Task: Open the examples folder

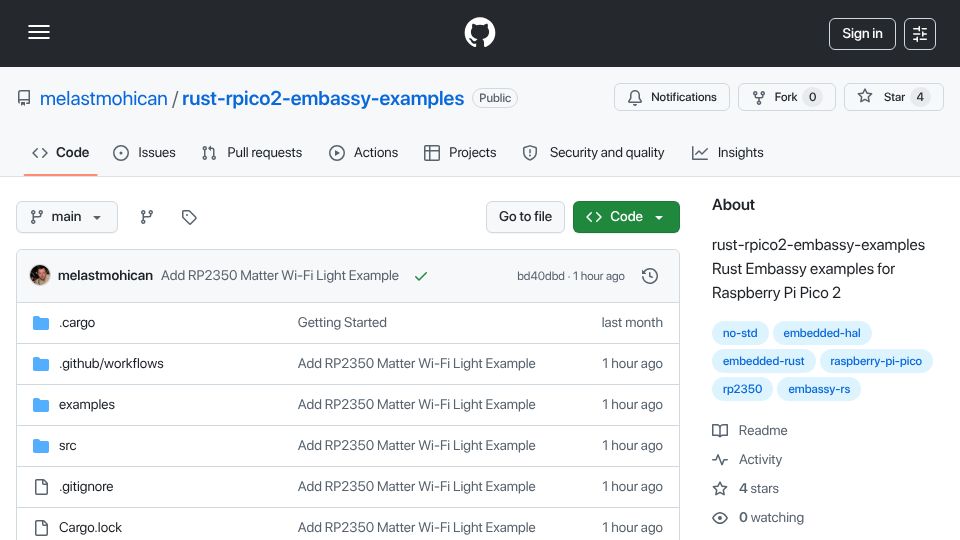Action: (87, 405)
